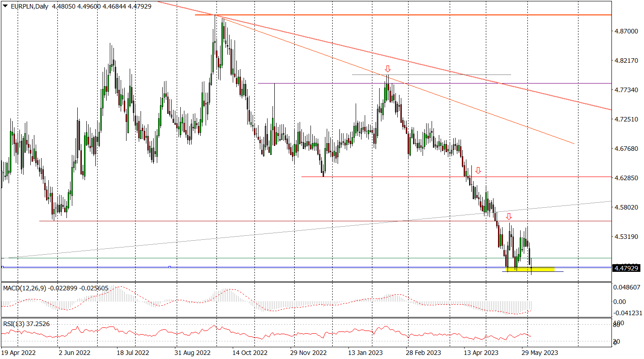The image size is (644, 359).
Task: Click the 28 Feb 2023 date label
Action: point(424,352)
